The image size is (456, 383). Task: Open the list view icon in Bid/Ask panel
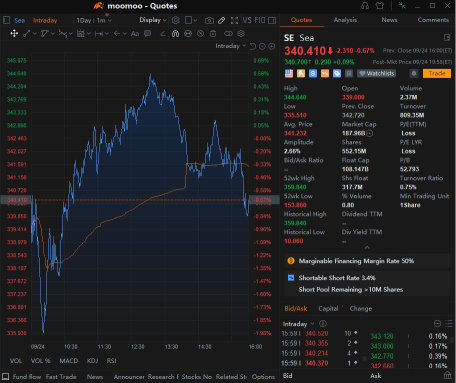(449, 323)
